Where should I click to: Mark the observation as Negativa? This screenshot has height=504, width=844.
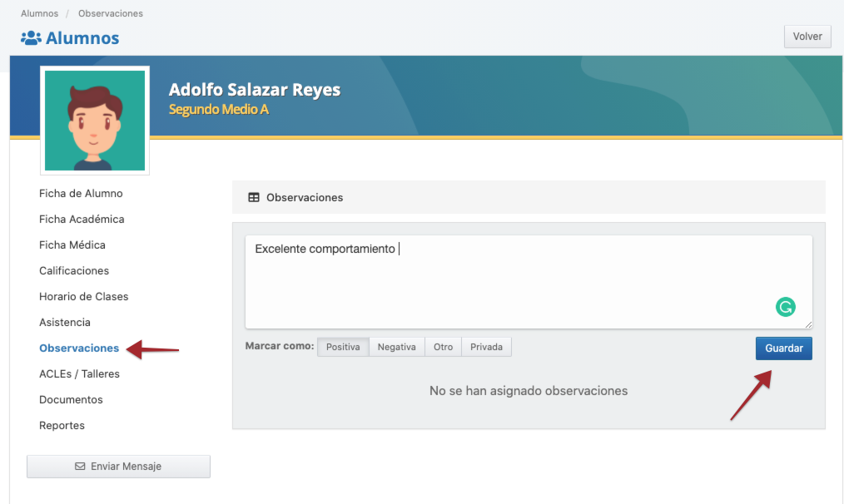pos(396,347)
